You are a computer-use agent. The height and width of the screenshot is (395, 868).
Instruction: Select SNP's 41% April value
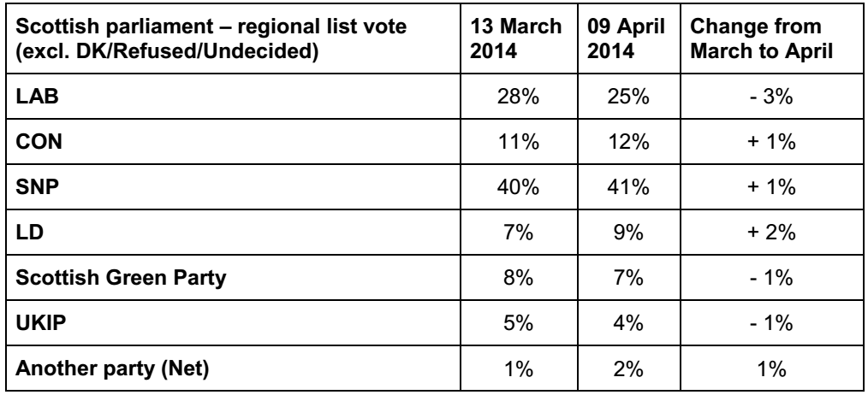click(x=628, y=187)
